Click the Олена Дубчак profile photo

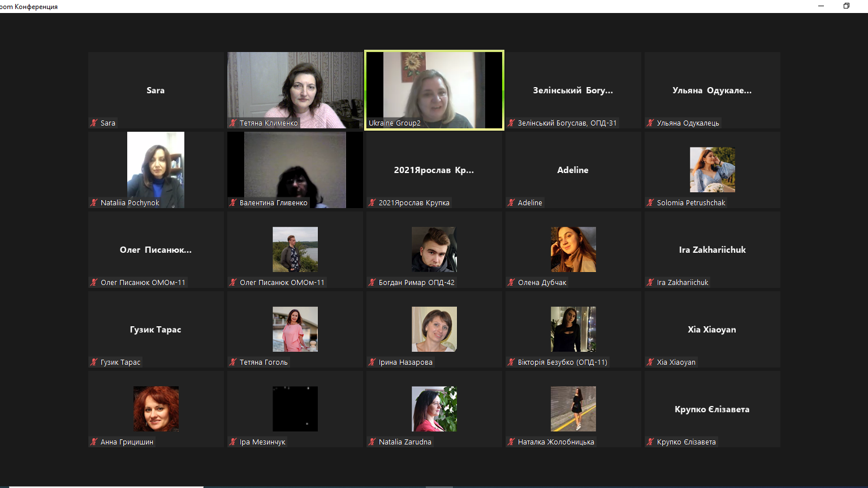pyautogui.click(x=573, y=249)
